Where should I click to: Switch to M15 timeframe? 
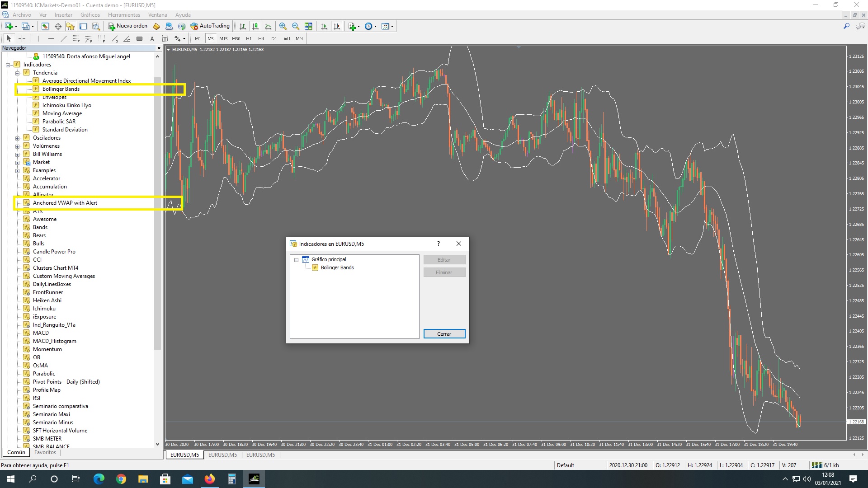[223, 39]
